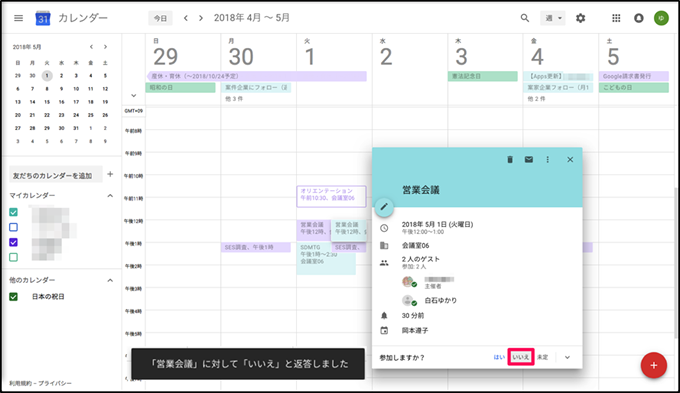The width and height of the screenshot is (680, 393).
Task: Add a friend's calendar with the plus icon
Action: (110, 174)
